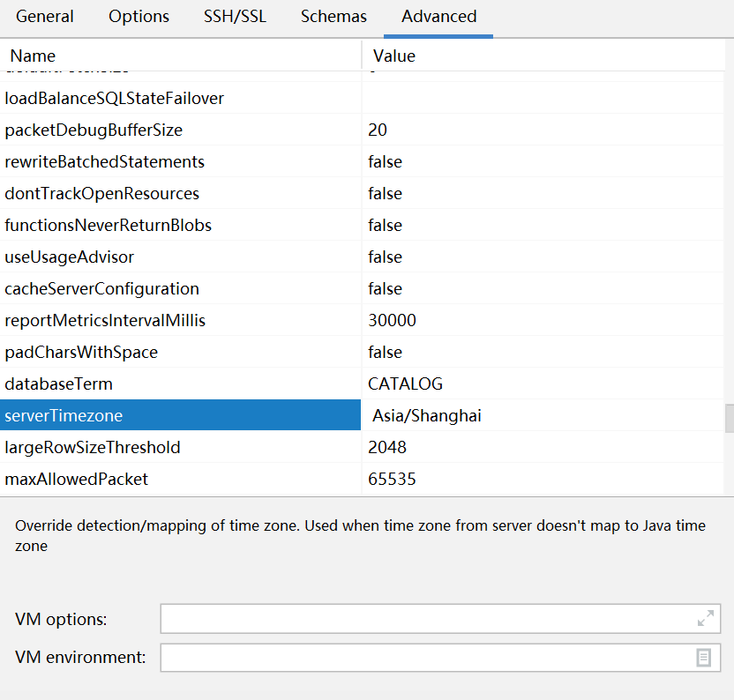
Task: Select the cacheServerConfiguration property
Action: (180, 288)
